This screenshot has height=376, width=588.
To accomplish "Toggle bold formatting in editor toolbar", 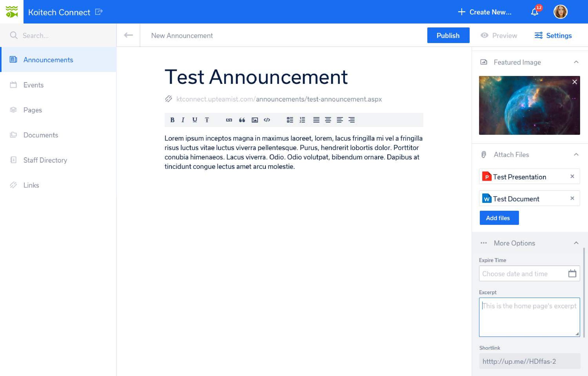I will pyautogui.click(x=172, y=120).
